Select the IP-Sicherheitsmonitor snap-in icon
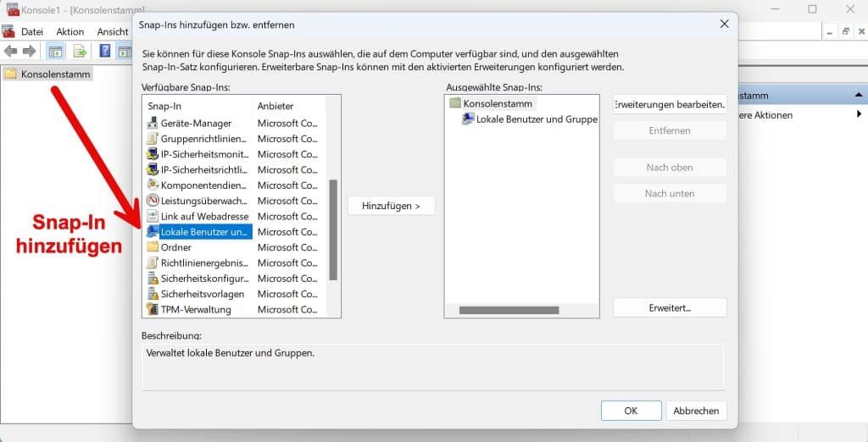This screenshot has height=442, width=868. (x=153, y=154)
